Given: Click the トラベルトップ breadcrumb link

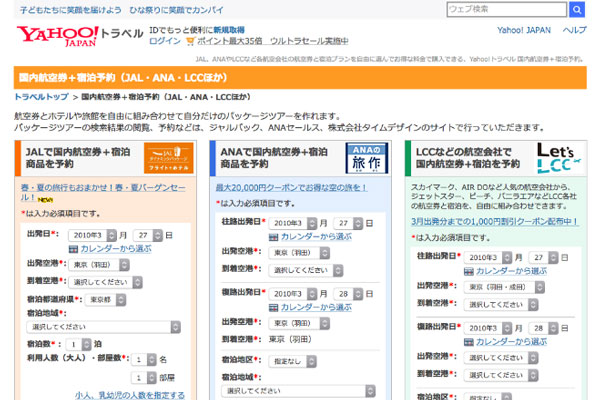Looking at the screenshot, I should pyautogui.click(x=41, y=97).
